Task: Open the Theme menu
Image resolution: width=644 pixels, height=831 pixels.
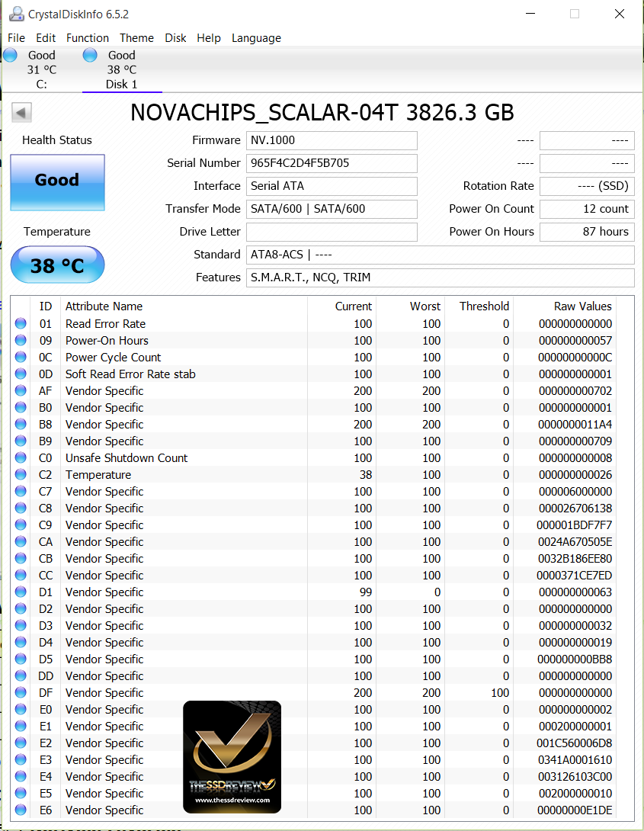Action: click(x=136, y=38)
